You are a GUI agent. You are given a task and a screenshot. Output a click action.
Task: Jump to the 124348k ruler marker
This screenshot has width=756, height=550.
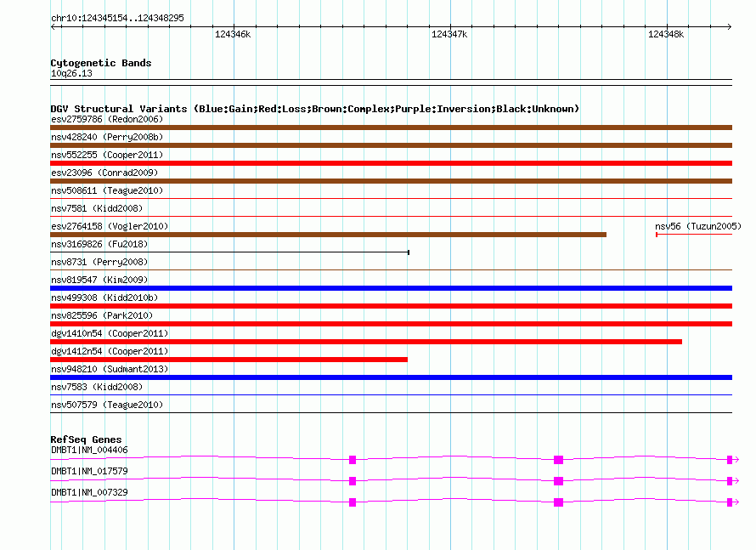(665, 34)
